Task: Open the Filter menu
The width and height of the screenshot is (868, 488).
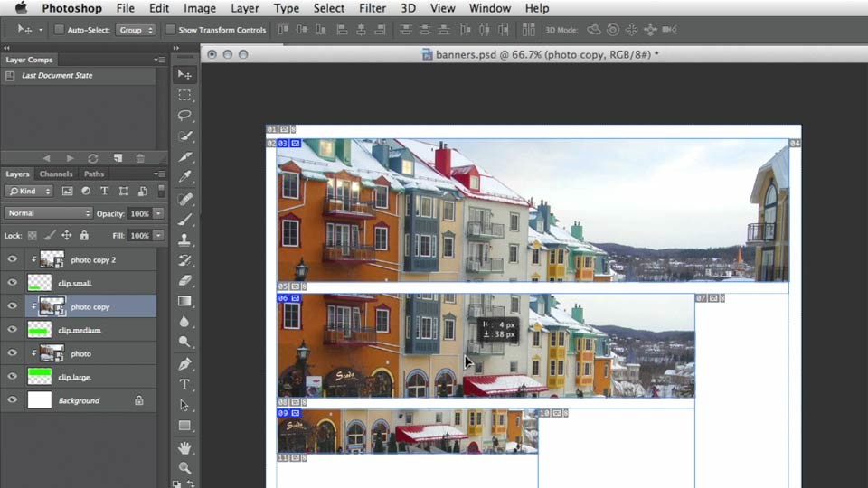Action: [x=372, y=8]
